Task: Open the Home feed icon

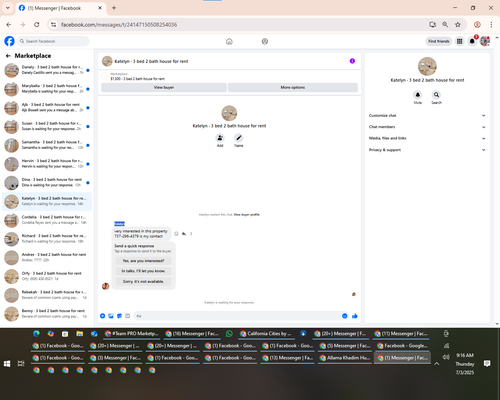Action: click(x=229, y=41)
